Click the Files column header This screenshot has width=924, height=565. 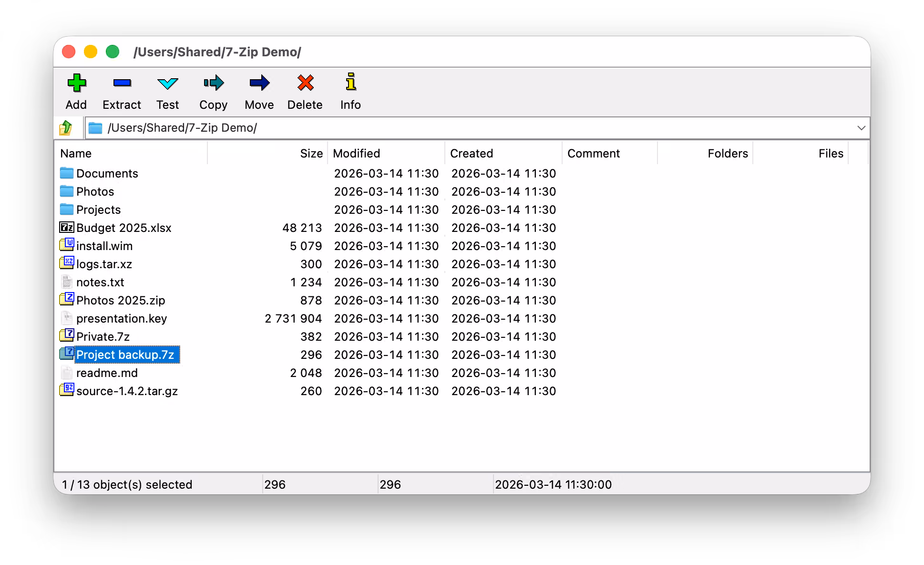(x=801, y=153)
